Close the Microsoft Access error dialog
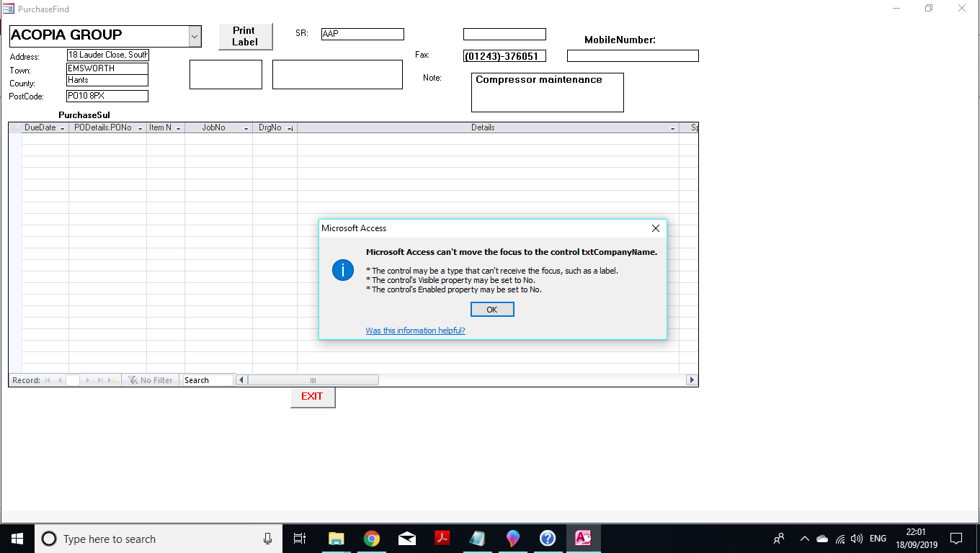980x553 pixels. 655,228
